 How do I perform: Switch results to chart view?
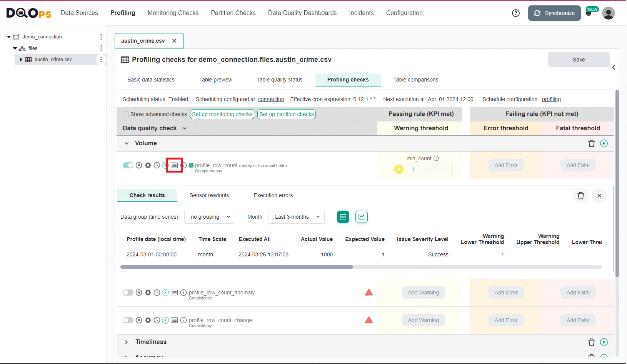coord(361,217)
